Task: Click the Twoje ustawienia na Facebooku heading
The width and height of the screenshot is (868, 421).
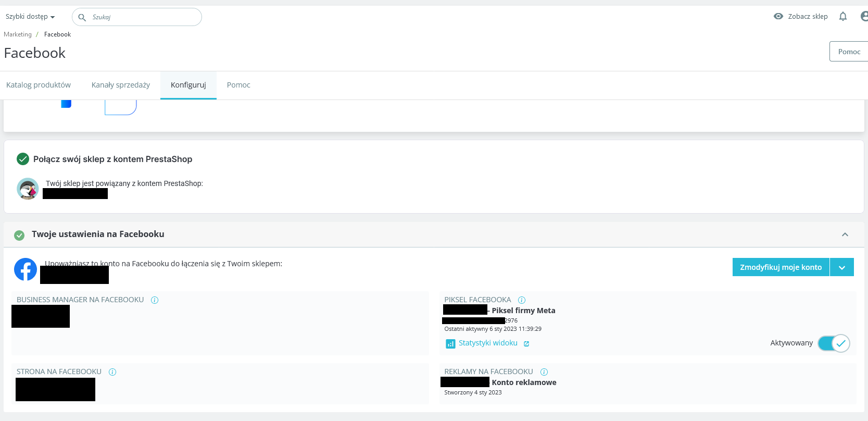Action: [x=98, y=234]
